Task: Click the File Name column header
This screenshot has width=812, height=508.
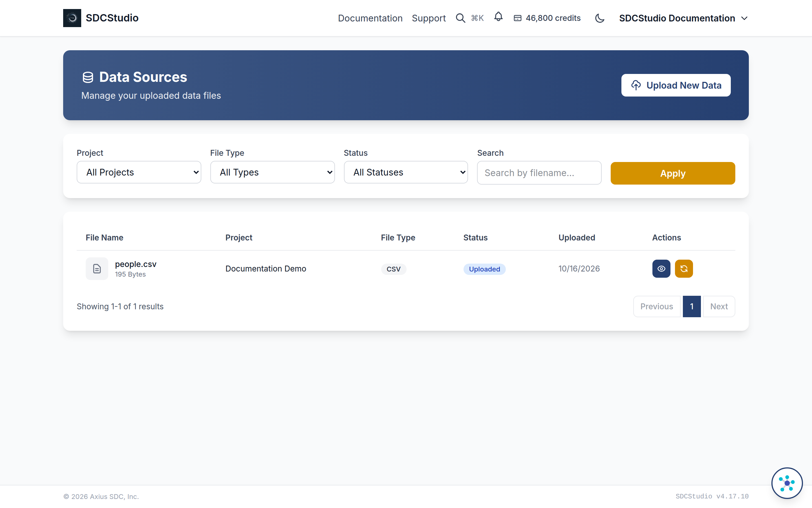Action: [104, 238]
